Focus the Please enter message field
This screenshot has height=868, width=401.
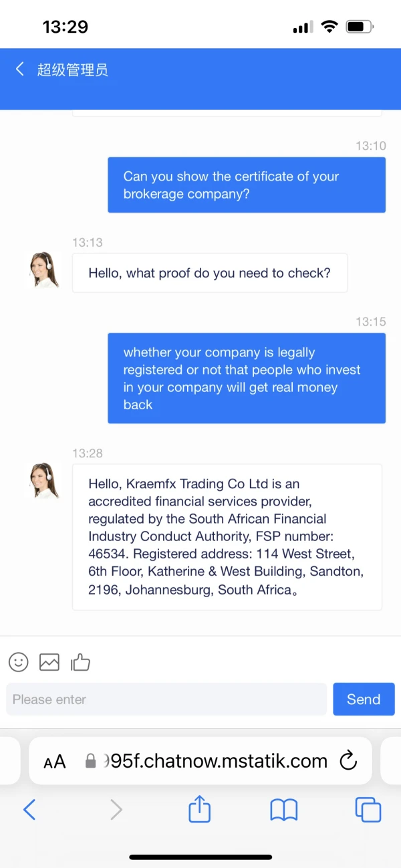166,699
